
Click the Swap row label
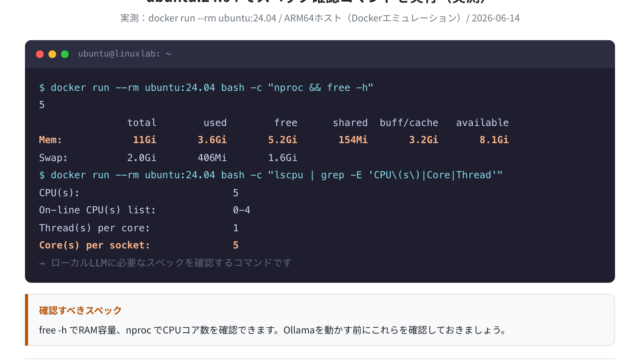pyautogui.click(x=53, y=158)
